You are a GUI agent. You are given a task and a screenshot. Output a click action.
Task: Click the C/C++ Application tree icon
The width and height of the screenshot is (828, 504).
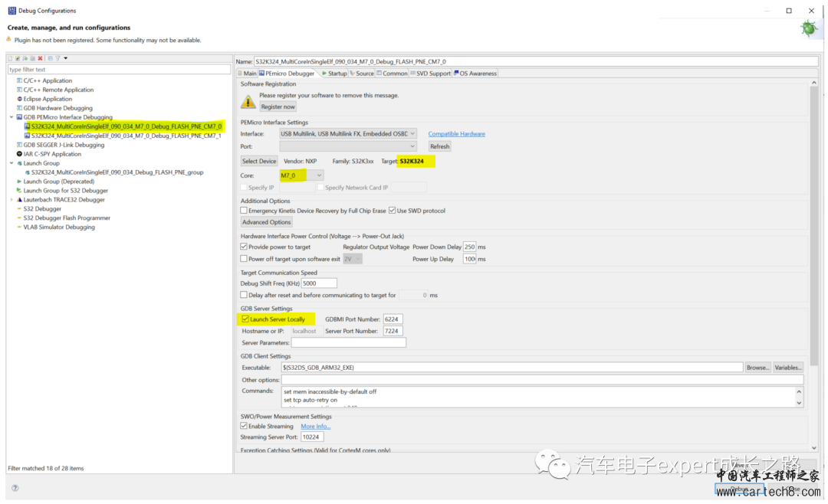click(19, 80)
